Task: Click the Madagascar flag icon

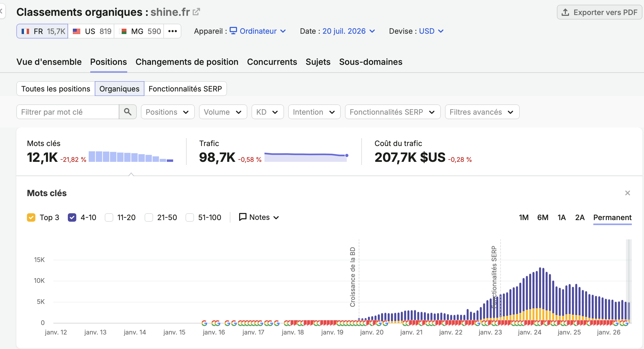Action: pyautogui.click(x=123, y=31)
